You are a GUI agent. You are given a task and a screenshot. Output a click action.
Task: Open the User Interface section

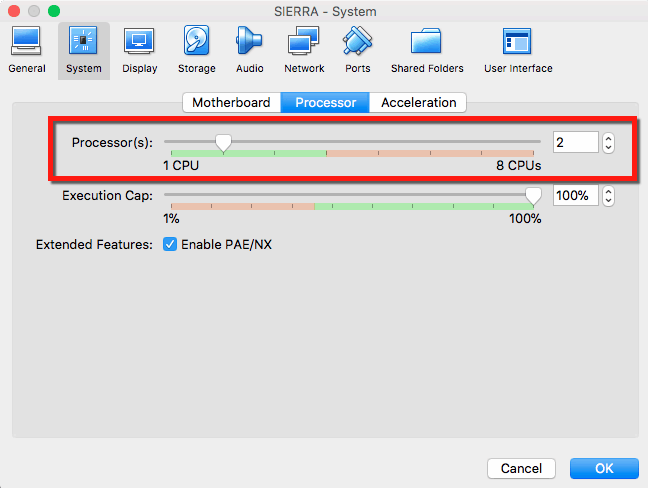tap(518, 50)
